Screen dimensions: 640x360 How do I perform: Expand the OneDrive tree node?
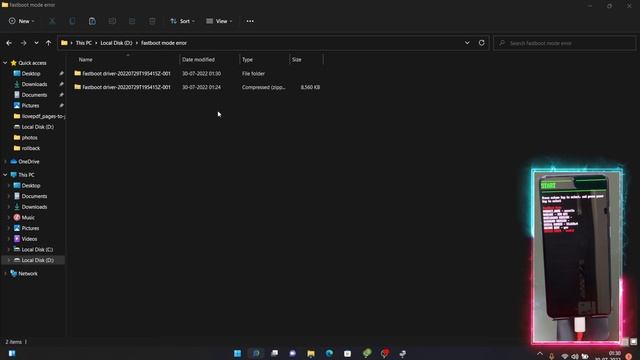5,162
